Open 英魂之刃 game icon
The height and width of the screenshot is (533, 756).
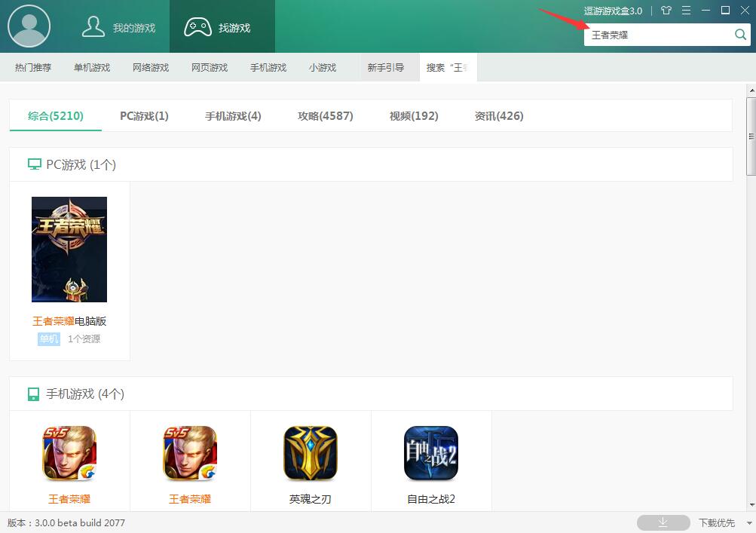click(311, 453)
